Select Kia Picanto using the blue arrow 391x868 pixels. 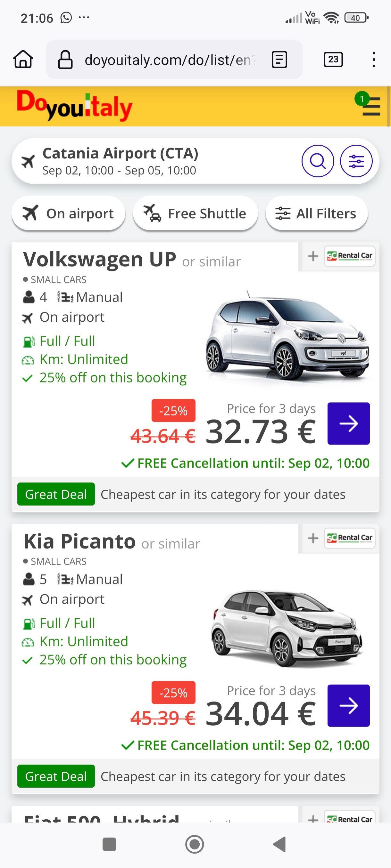(348, 706)
